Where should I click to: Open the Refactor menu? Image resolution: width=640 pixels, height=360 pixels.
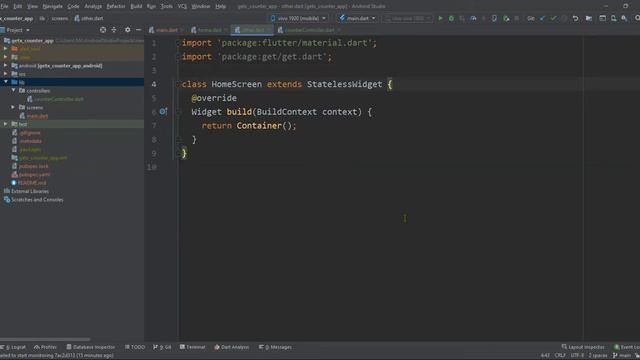(x=116, y=6)
